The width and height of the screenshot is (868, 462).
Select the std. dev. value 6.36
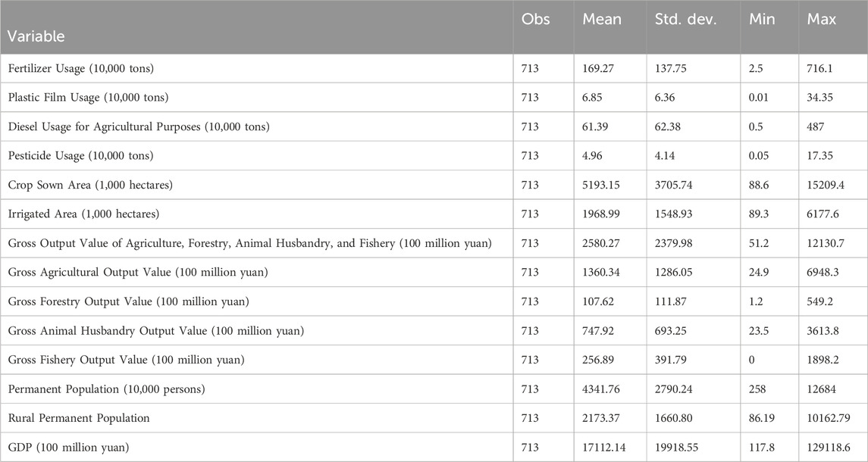pyautogui.click(x=664, y=98)
